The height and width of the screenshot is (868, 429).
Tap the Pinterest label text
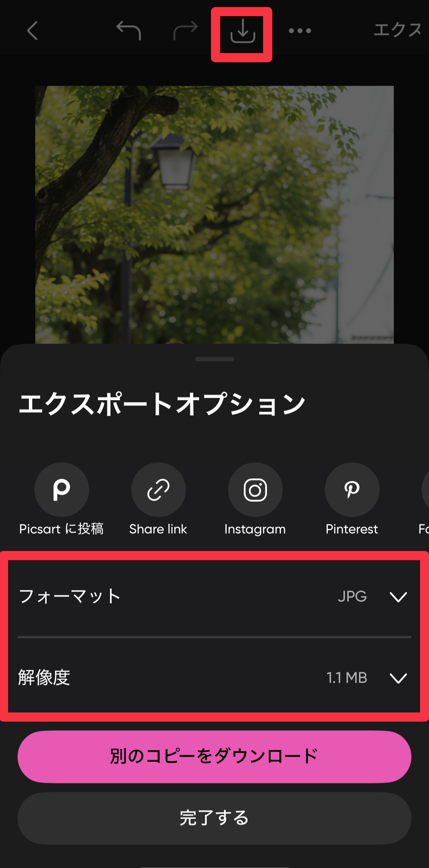pos(352,529)
